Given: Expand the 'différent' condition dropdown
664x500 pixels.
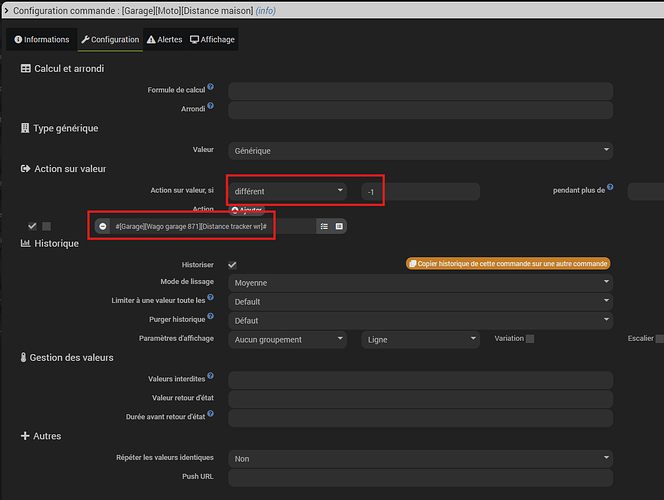Looking at the screenshot, I should point(288,190).
